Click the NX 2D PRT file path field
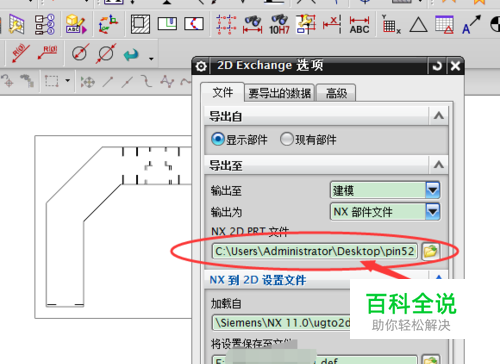500x364 pixels. [x=315, y=251]
